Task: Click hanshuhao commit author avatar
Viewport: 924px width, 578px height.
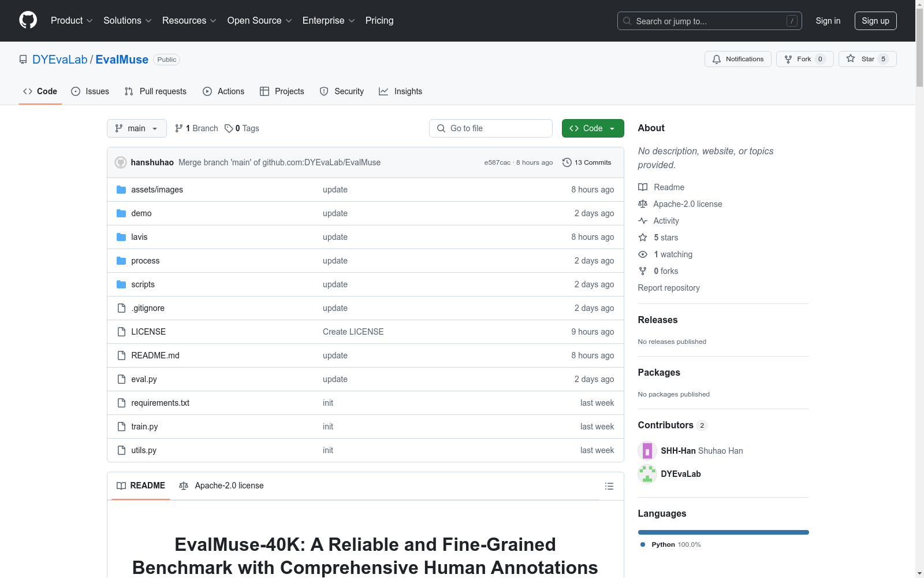Action: point(121,162)
